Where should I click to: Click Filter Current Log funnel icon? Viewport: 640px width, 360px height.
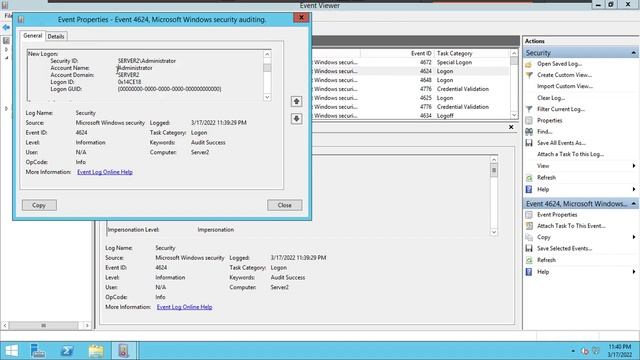pyautogui.click(x=529, y=109)
